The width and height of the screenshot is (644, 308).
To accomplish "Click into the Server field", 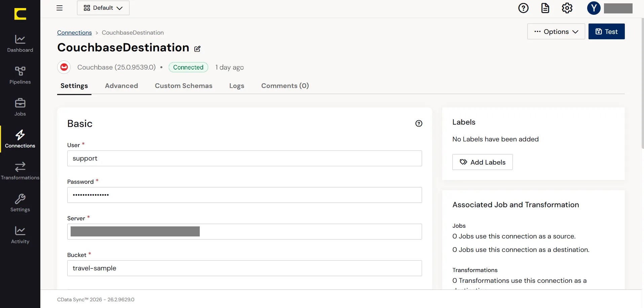I will pyautogui.click(x=244, y=231).
